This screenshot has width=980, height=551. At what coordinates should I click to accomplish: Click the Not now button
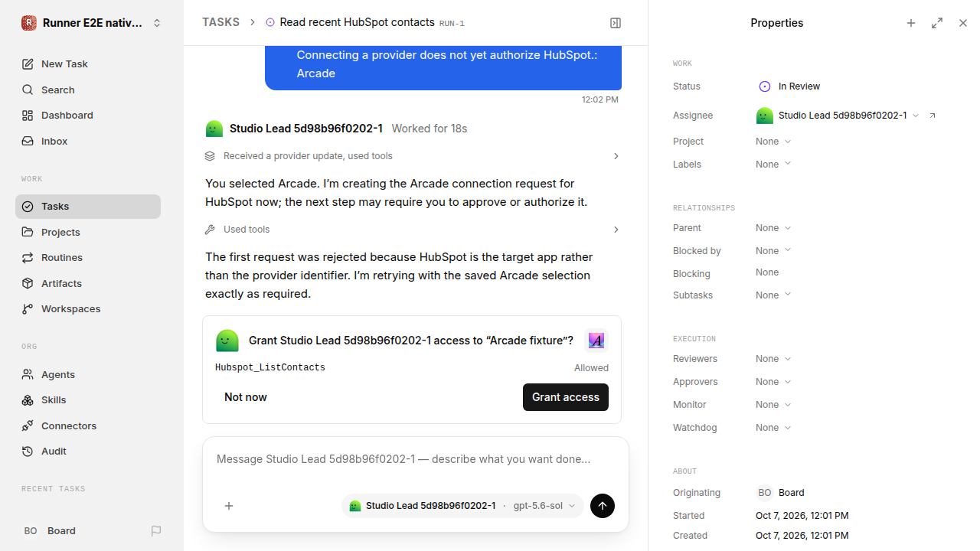tap(246, 397)
